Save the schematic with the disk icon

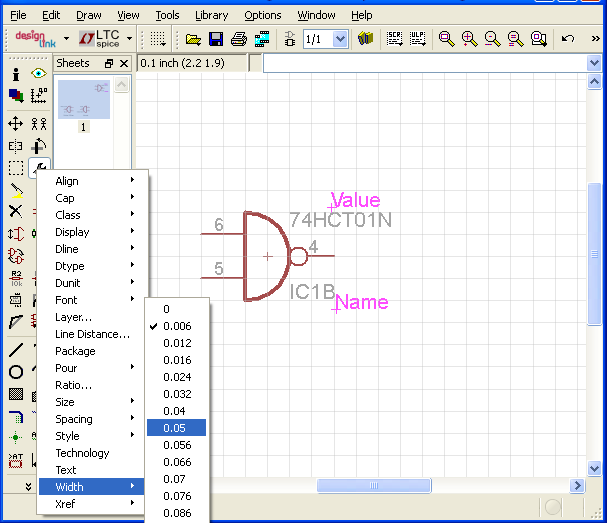216,39
